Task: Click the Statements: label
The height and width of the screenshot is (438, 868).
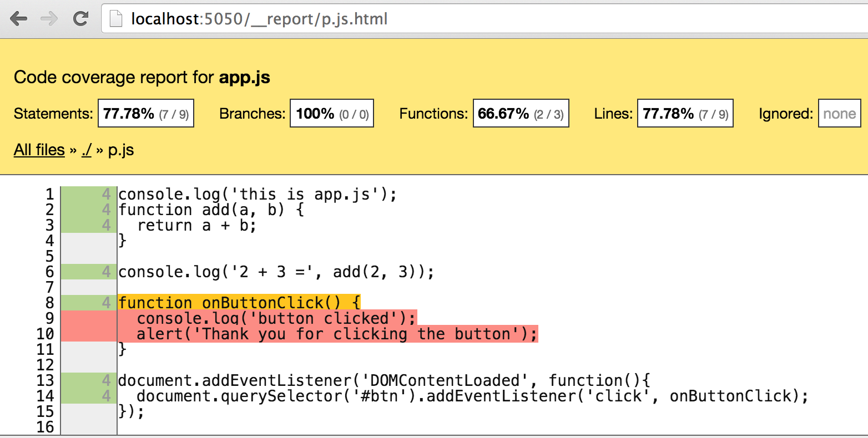Action: coord(53,114)
